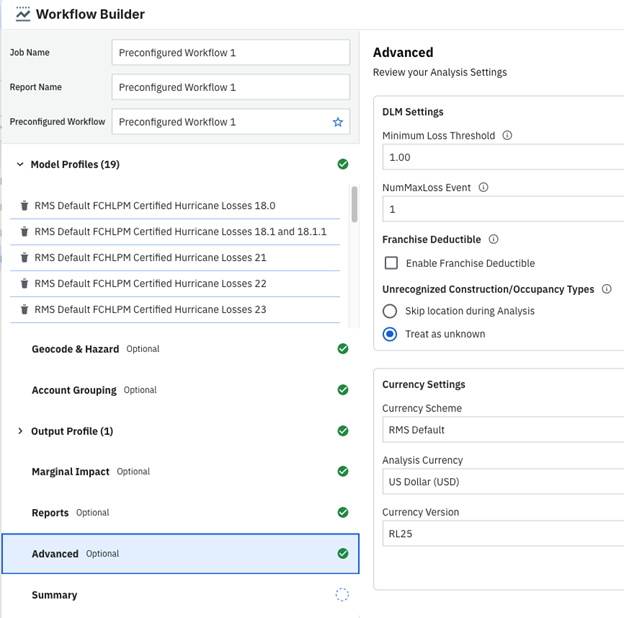Select Hurricane Losses 18.1 and 18.1.1 profile
Screen dimensions: 624x618
click(x=180, y=232)
